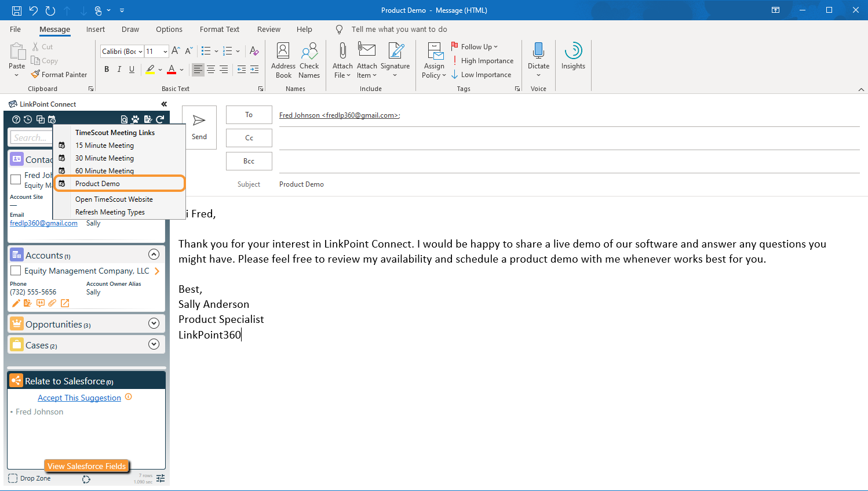Viewport: 868px width, 491px height.
Task: Click the pencil edit icon under Equity Management
Action: click(16, 303)
